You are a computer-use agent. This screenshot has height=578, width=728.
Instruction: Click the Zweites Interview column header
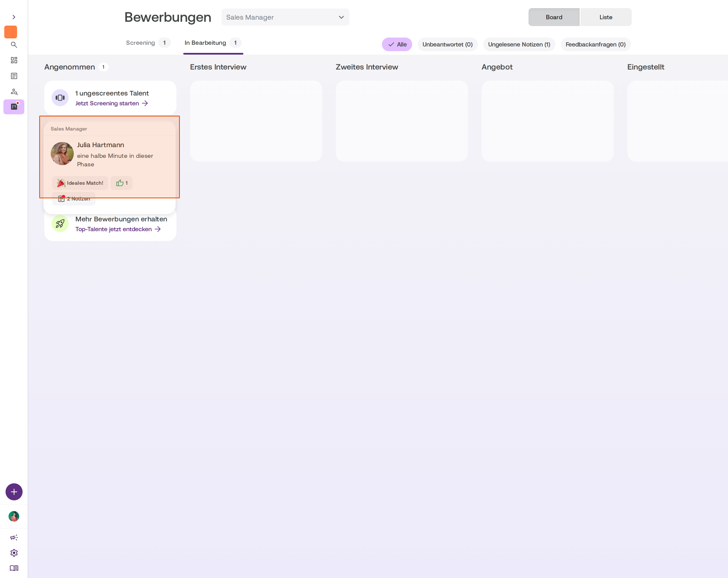pos(367,67)
